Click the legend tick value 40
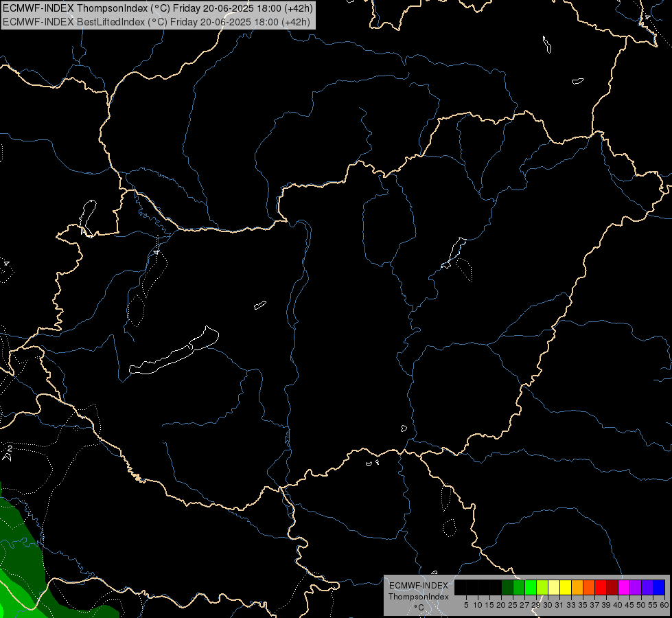The height and width of the screenshot is (618, 672). 618,605
